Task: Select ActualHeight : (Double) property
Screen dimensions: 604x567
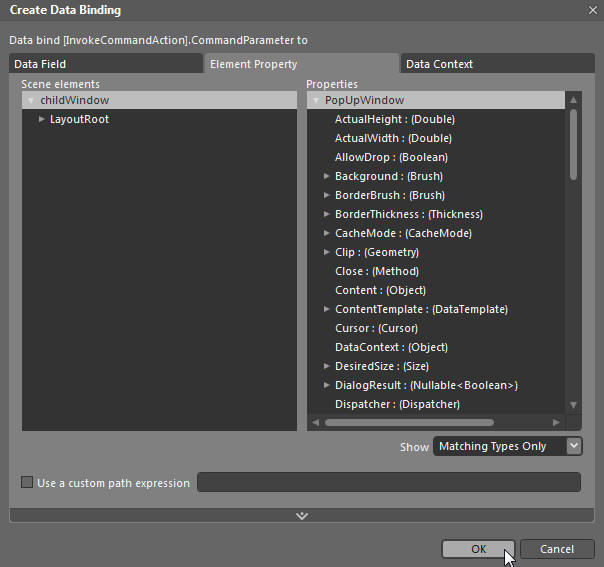Action: 395,119
